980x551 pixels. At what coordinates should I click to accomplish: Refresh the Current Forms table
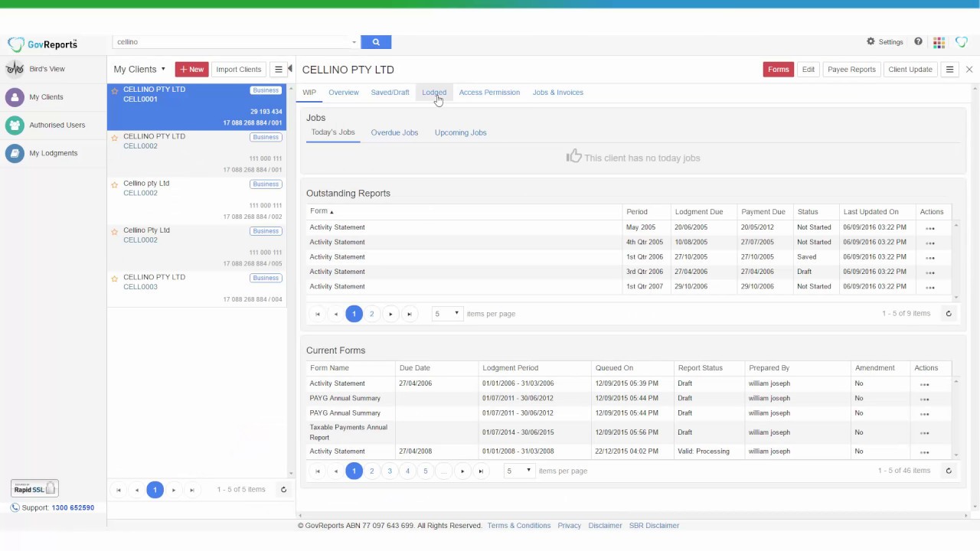click(x=949, y=471)
